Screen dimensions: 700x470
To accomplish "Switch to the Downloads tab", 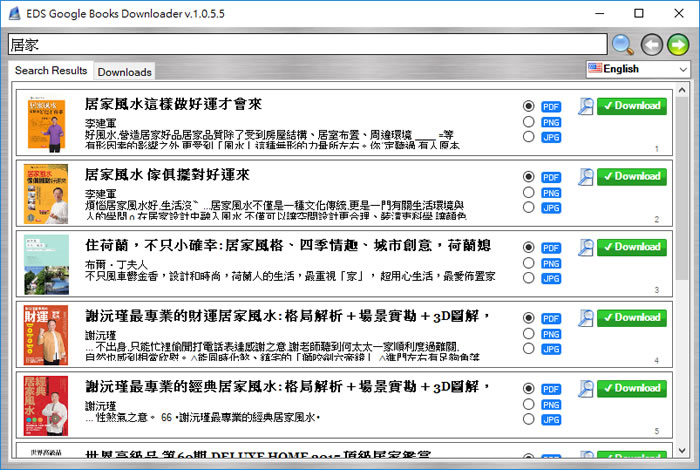I will (x=125, y=72).
